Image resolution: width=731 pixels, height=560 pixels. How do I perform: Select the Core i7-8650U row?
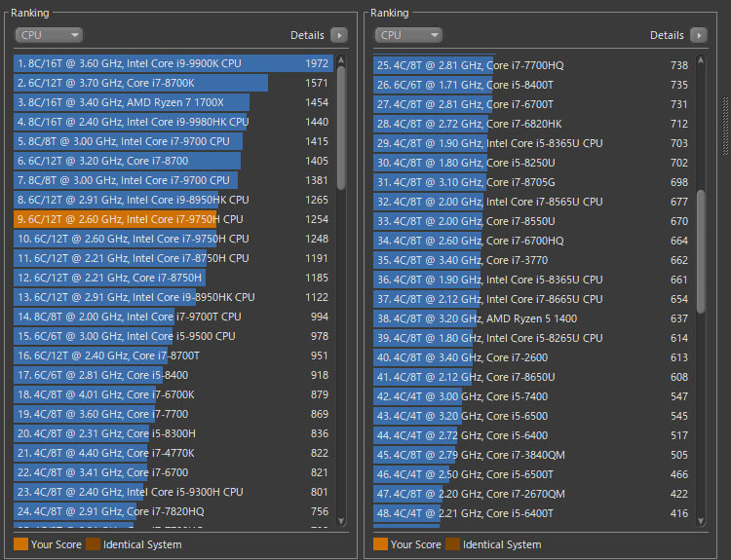coord(533,377)
